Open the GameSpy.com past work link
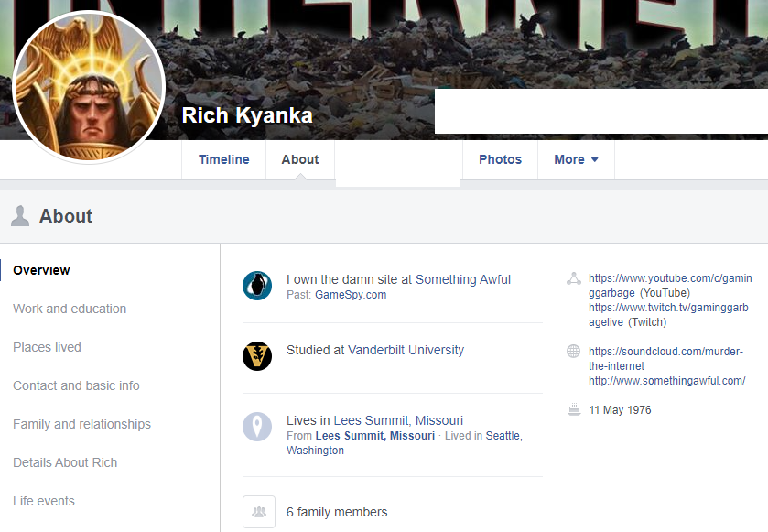 pos(351,295)
